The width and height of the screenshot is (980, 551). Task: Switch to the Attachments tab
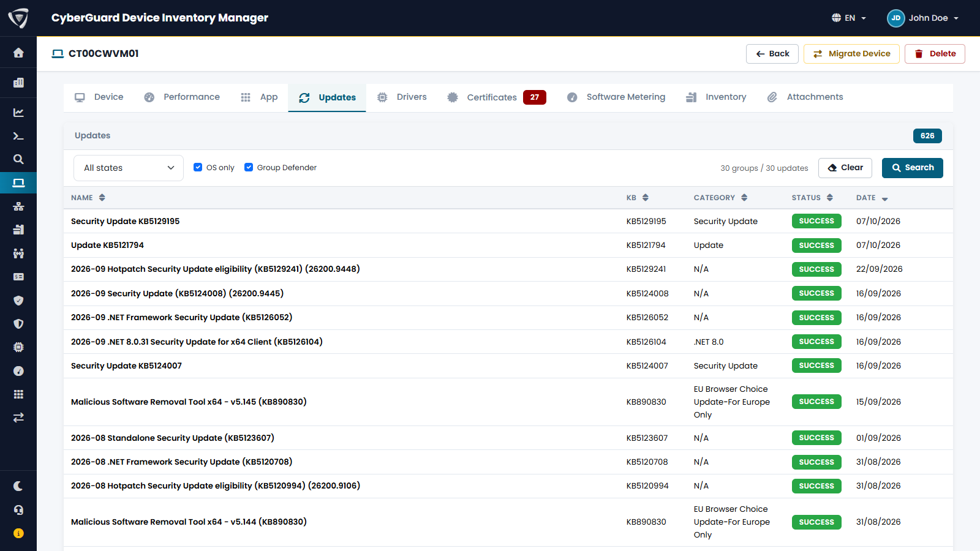tap(805, 97)
